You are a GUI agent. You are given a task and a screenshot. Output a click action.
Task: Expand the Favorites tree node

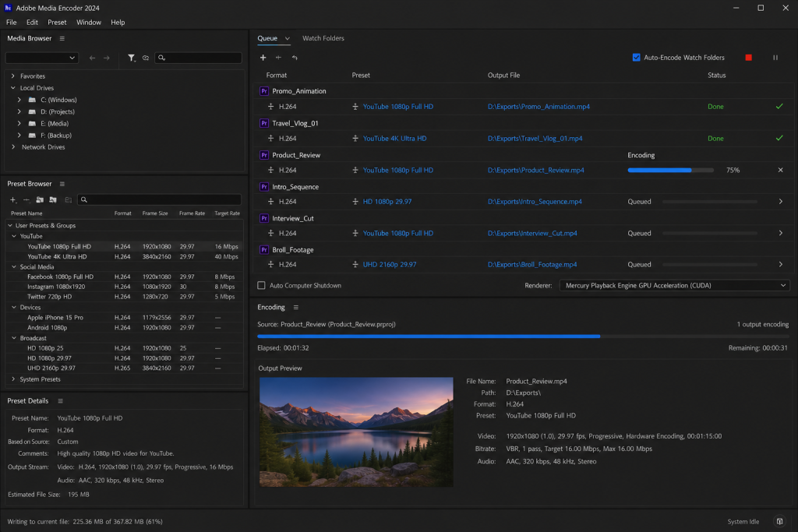pos(13,76)
